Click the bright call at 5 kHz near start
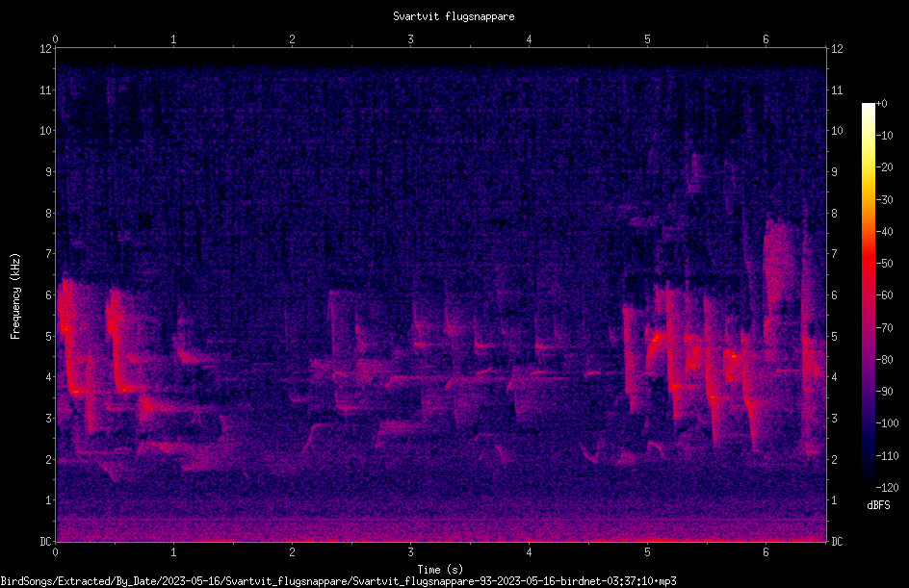 [66, 328]
